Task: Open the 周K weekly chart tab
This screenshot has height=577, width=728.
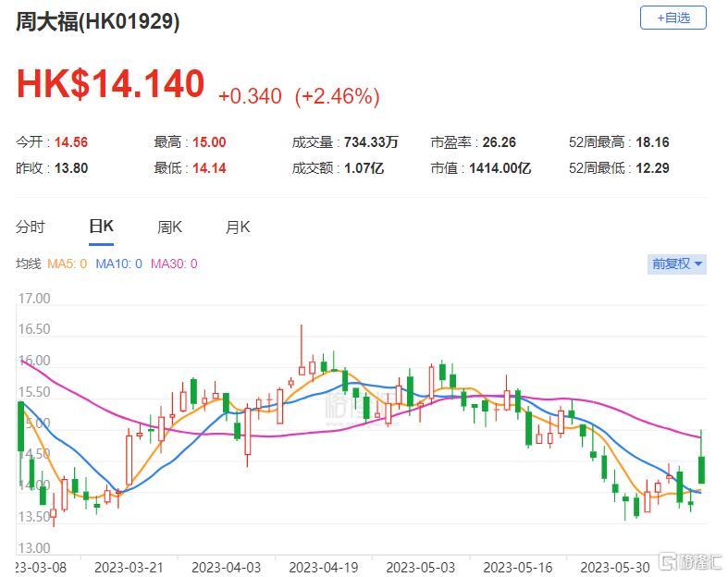Action: pyautogui.click(x=169, y=227)
